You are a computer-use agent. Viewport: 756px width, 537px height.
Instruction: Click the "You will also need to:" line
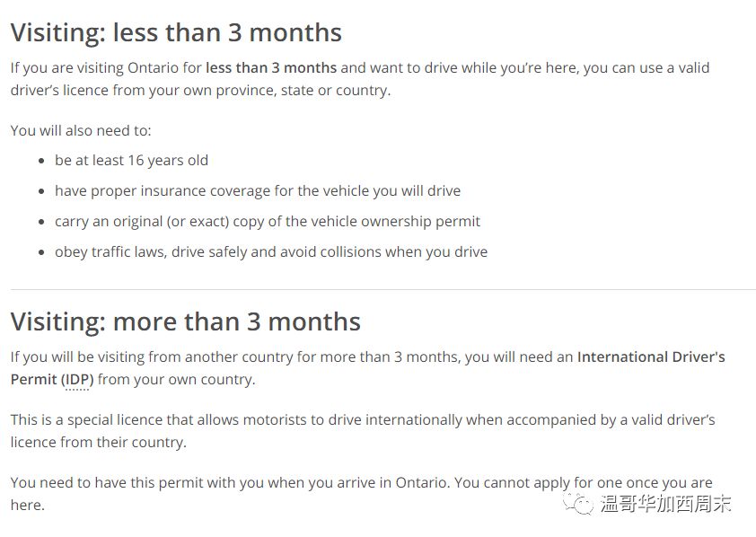tap(81, 131)
